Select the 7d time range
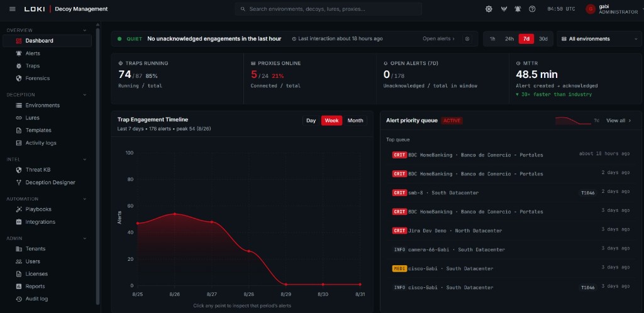The width and height of the screenshot is (644, 313). coord(526,39)
